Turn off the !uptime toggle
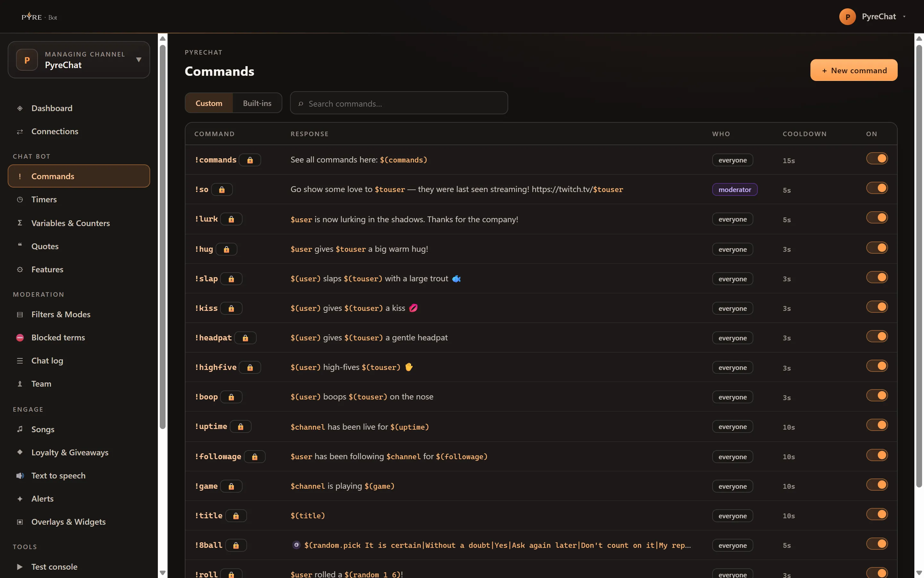The width and height of the screenshot is (924, 578). (877, 425)
